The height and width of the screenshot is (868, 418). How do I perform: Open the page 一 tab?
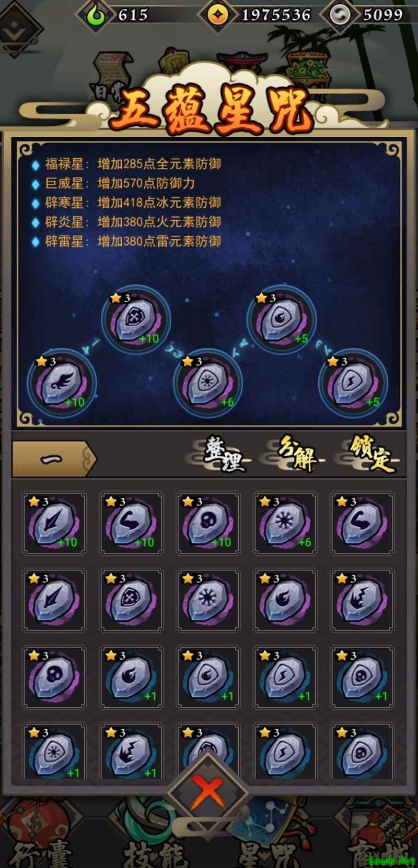click(53, 459)
